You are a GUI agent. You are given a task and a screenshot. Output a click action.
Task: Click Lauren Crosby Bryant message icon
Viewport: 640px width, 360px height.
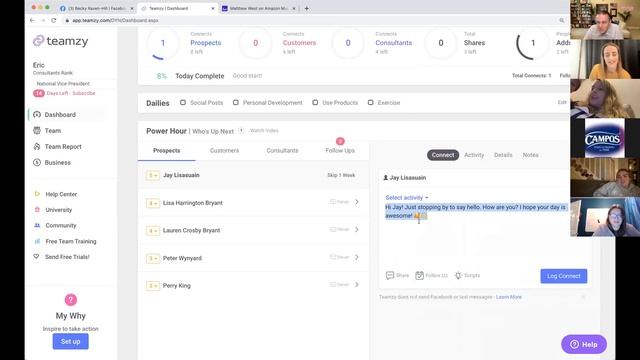pos(333,229)
